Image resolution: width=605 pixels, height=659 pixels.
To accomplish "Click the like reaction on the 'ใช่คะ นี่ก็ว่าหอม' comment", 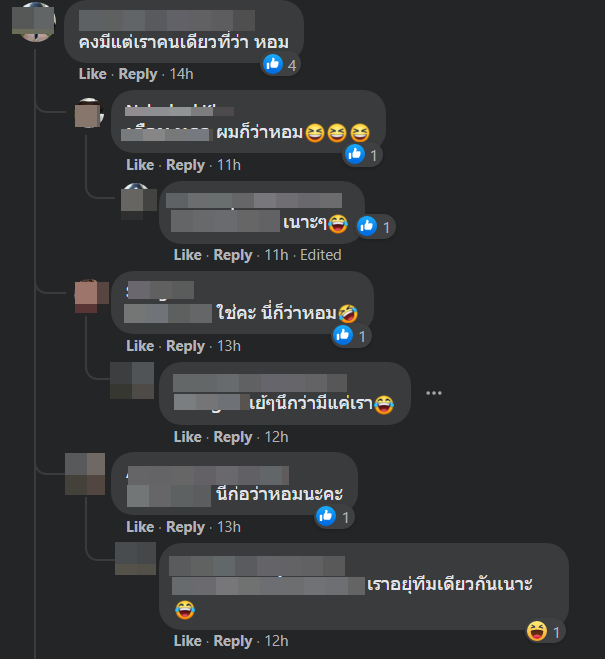I will [x=343, y=335].
